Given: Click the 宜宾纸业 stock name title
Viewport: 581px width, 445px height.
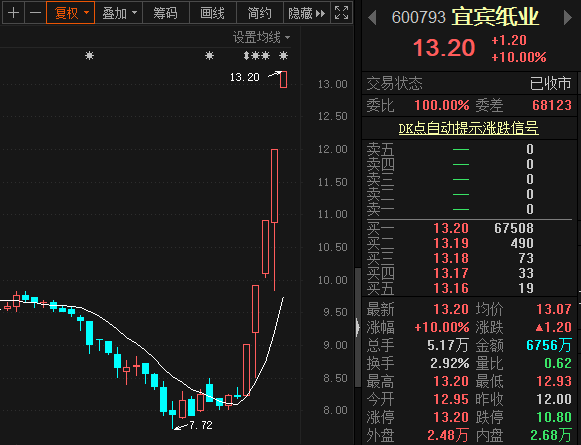Looking at the screenshot, I should 495,17.
